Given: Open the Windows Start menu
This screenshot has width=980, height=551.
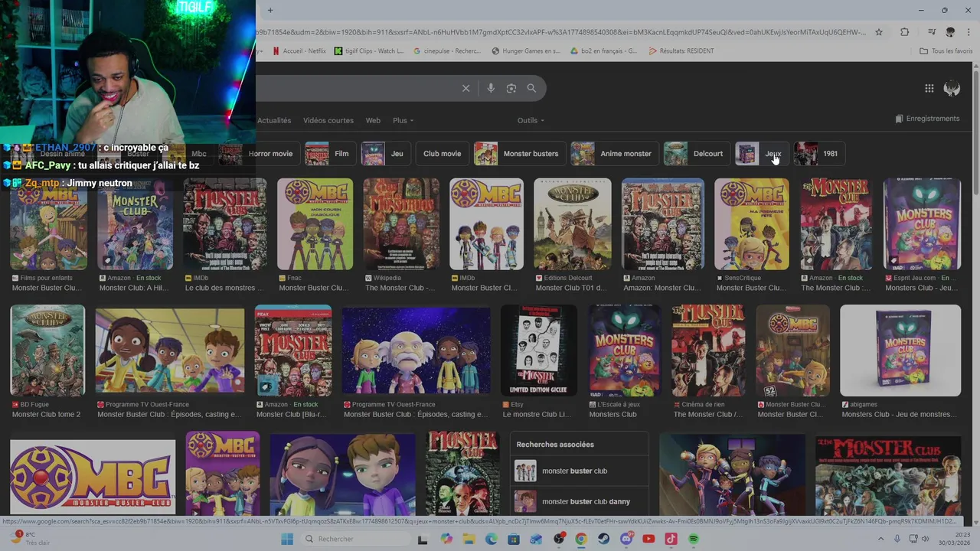Looking at the screenshot, I should (287, 539).
